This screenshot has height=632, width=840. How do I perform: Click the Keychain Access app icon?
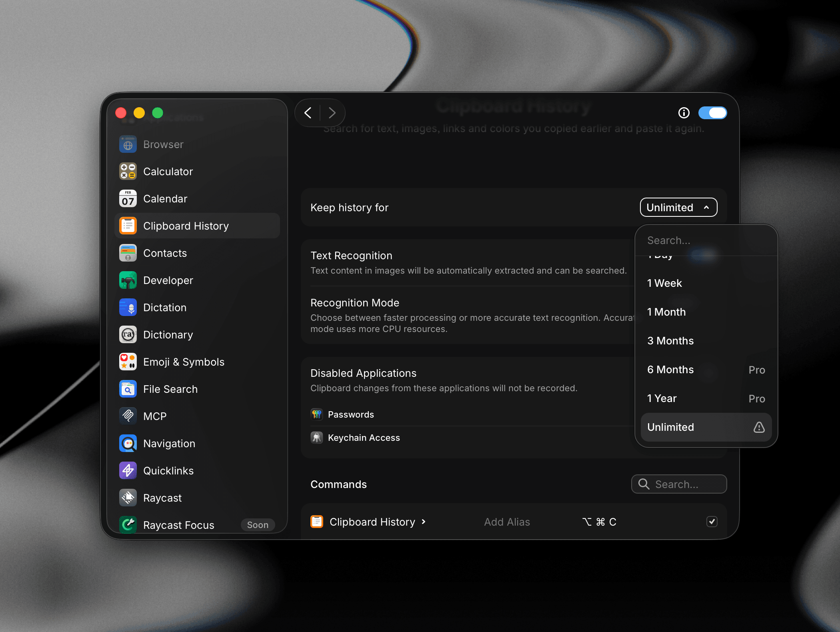pos(317,438)
